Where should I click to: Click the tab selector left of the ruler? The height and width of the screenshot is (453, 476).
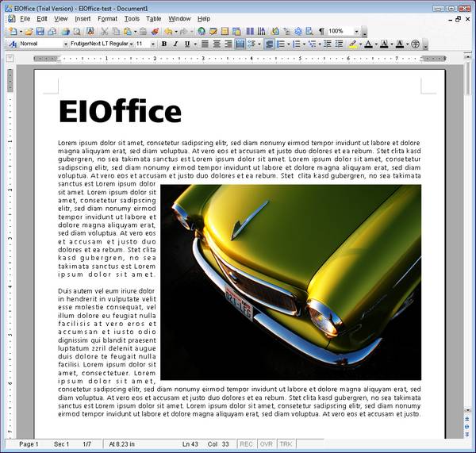pos(10,58)
